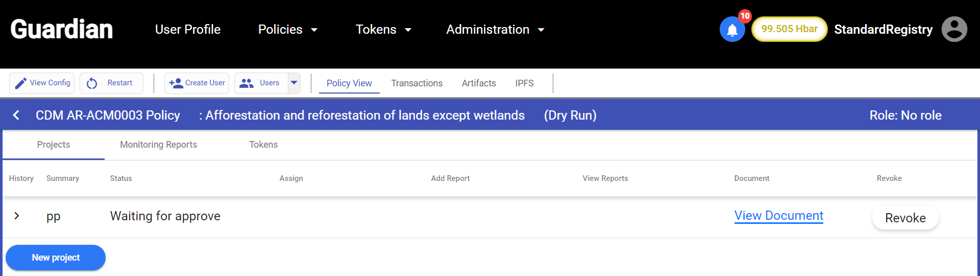980x276 pixels.
Task: Click the Guardian logo
Action: click(x=62, y=29)
